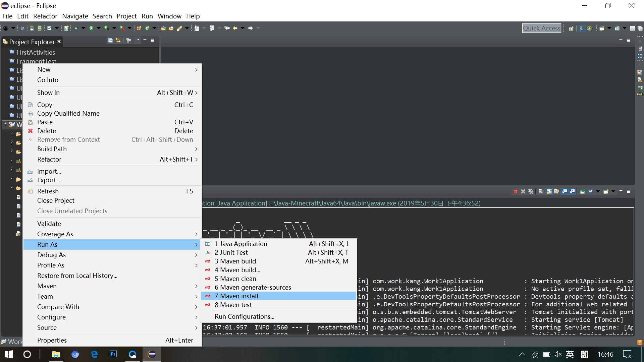Toggle Pin Console

583,192
